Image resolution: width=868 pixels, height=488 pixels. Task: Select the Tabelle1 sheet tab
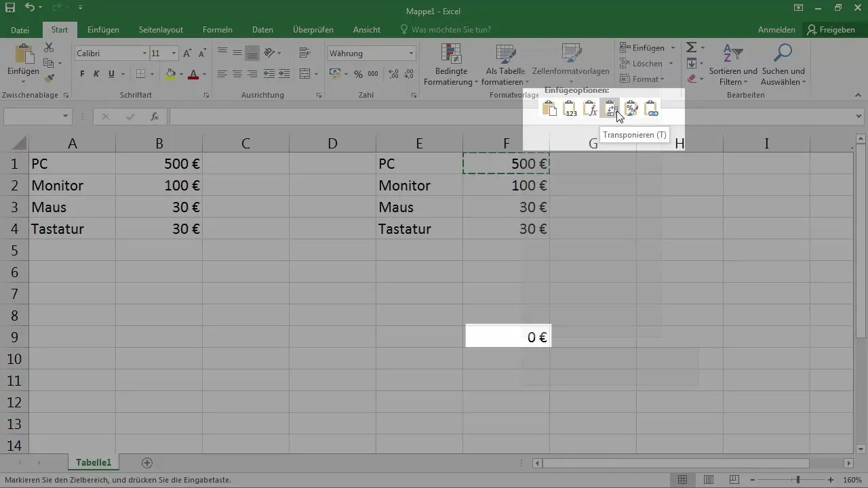coord(94,462)
